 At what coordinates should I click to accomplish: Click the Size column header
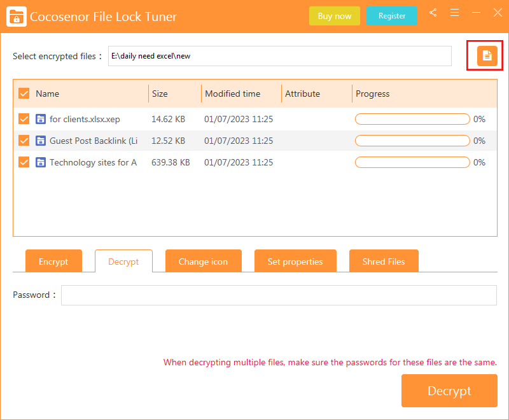point(160,94)
